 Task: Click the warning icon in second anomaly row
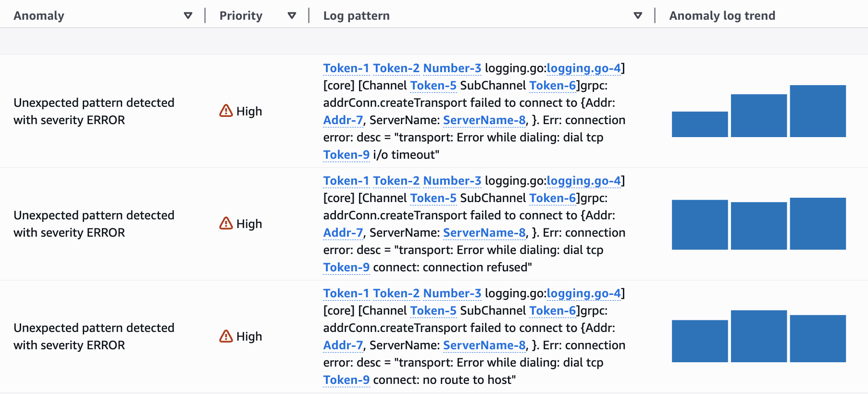coord(227,224)
